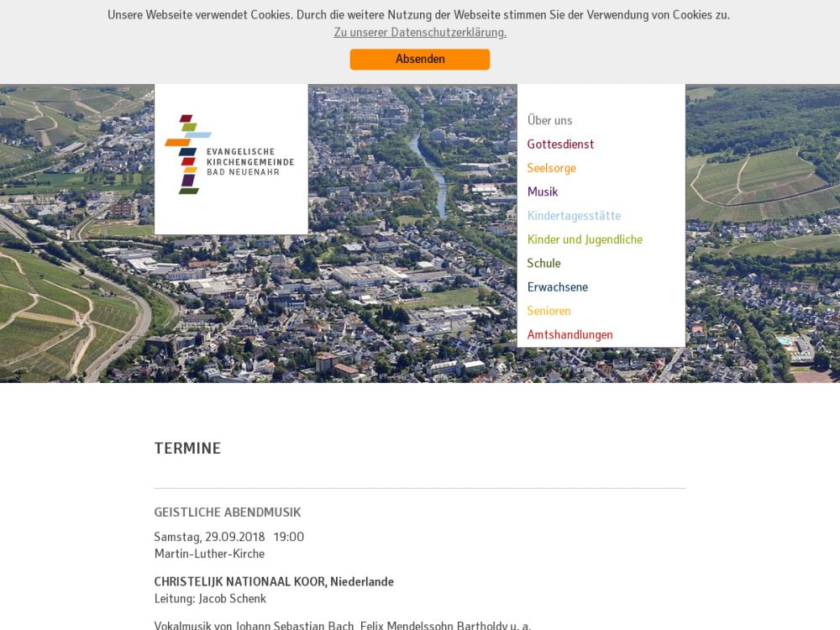This screenshot has width=840, height=630.
Task: Click the Termine heading
Action: [x=187, y=449]
